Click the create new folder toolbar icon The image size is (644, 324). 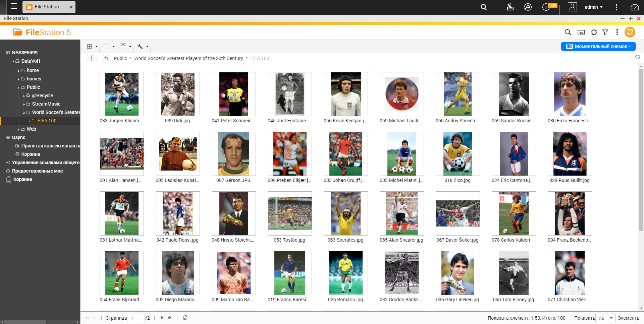[x=106, y=47]
